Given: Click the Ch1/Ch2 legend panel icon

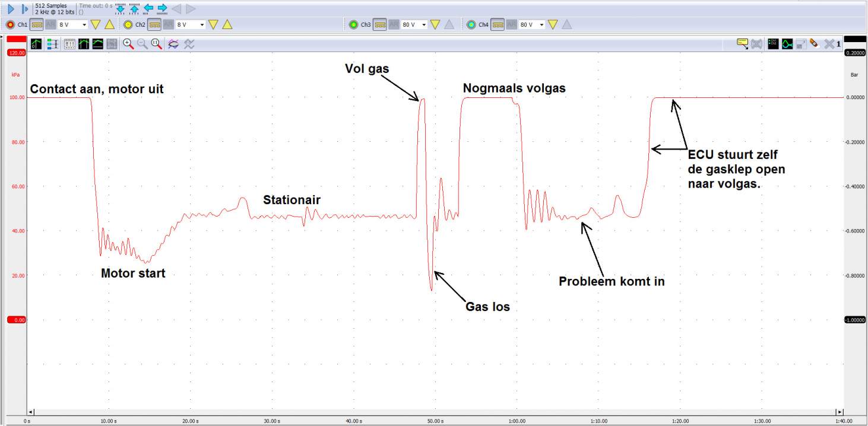Looking at the screenshot, I should click(772, 43).
